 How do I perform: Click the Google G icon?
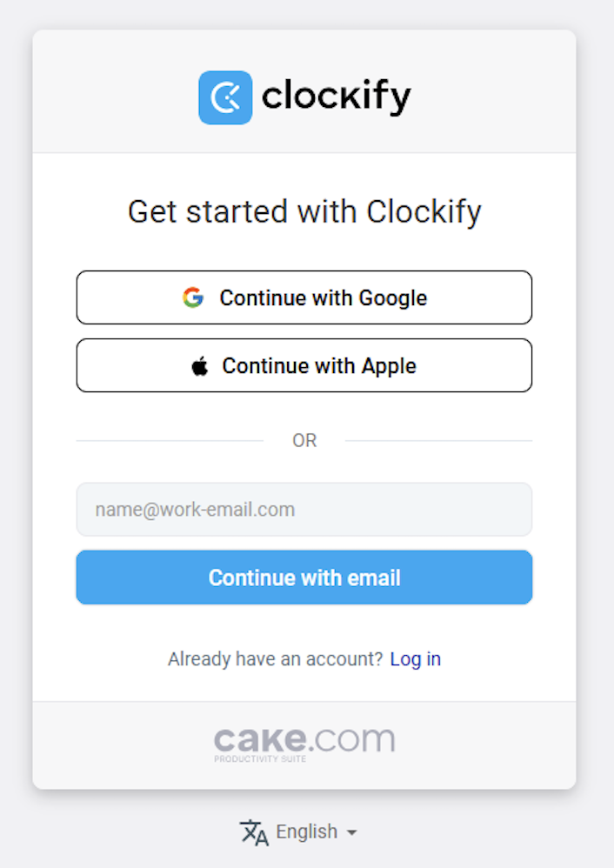point(193,297)
